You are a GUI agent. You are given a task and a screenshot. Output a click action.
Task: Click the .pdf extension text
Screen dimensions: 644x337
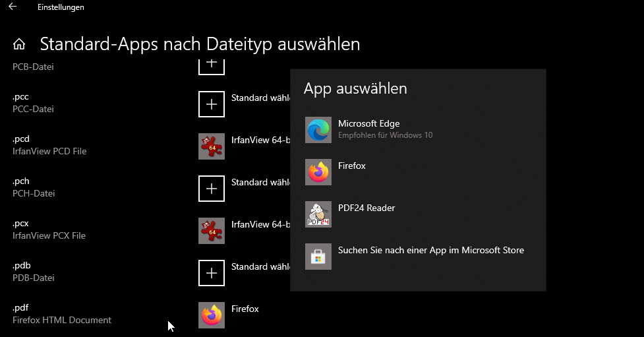20,308
